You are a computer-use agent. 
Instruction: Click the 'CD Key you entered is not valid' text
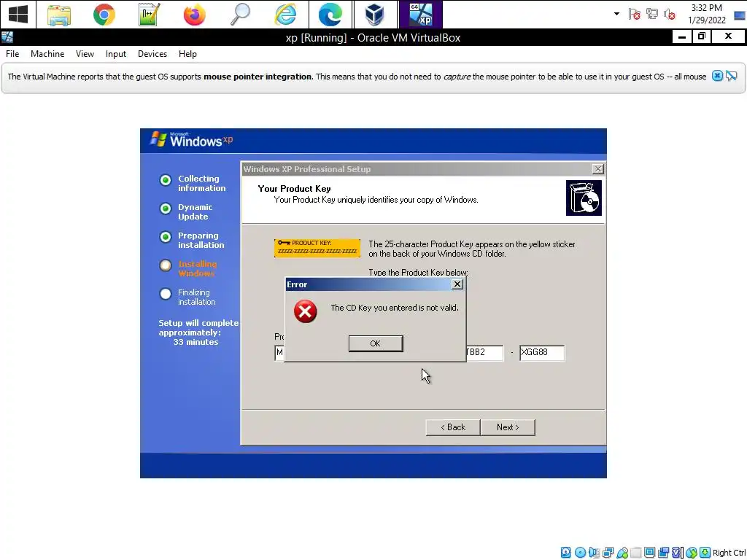395,308
